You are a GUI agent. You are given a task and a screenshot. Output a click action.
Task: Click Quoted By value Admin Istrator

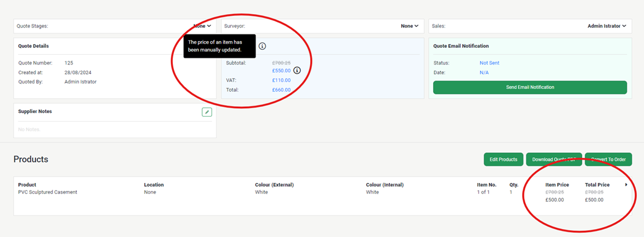click(80, 82)
